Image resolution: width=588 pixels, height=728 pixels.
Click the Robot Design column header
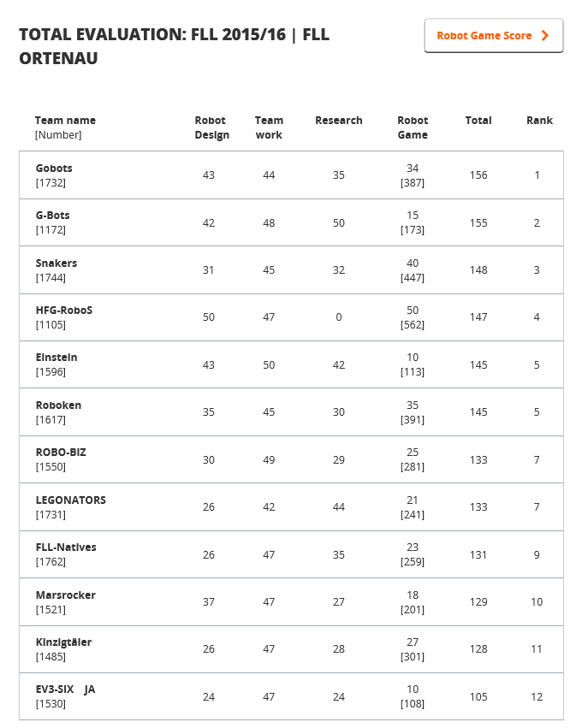pos(210,127)
